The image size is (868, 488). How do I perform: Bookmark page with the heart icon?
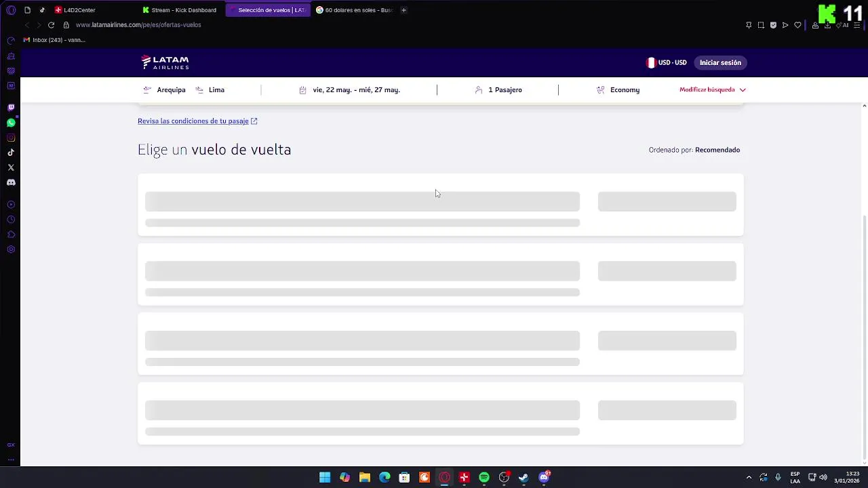pyautogui.click(x=797, y=25)
